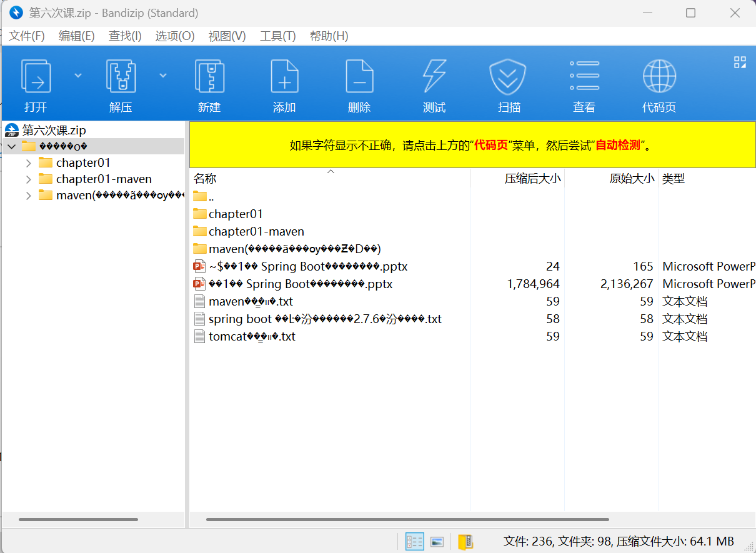Open the dropdown arrow next to 打开
Viewport: 756px width, 553px height.
(78, 75)
